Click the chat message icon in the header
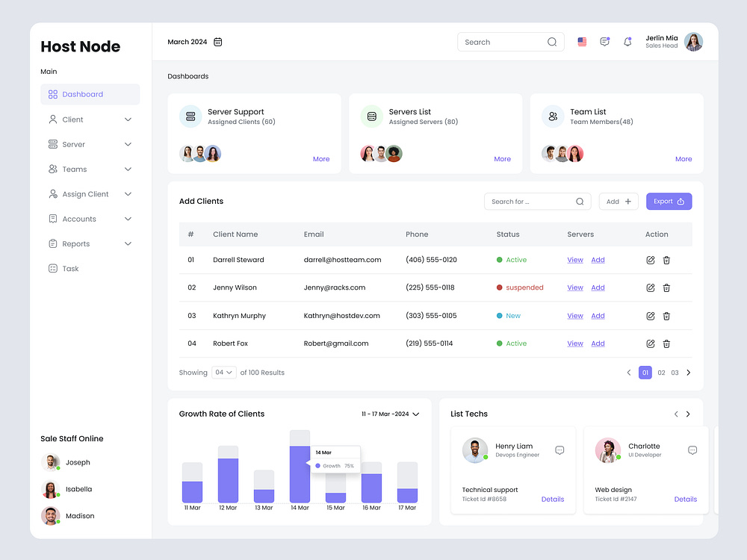The width and height of the screenshot is (747, 560). click(604, 41)
